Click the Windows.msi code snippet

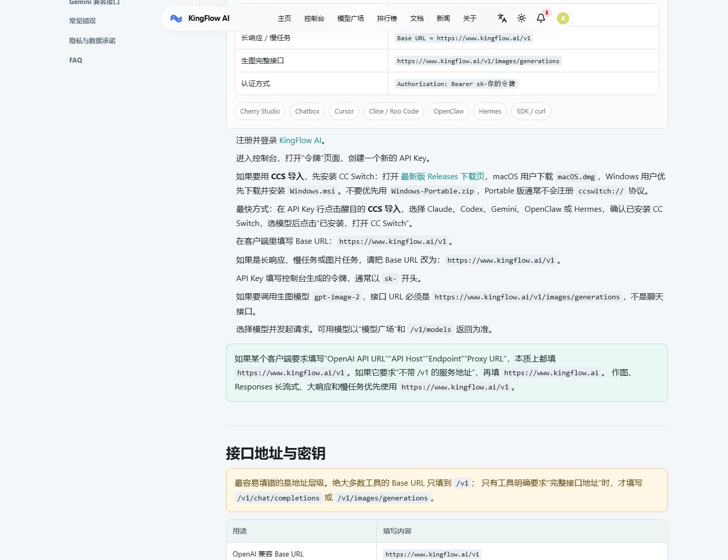(312, 191)
